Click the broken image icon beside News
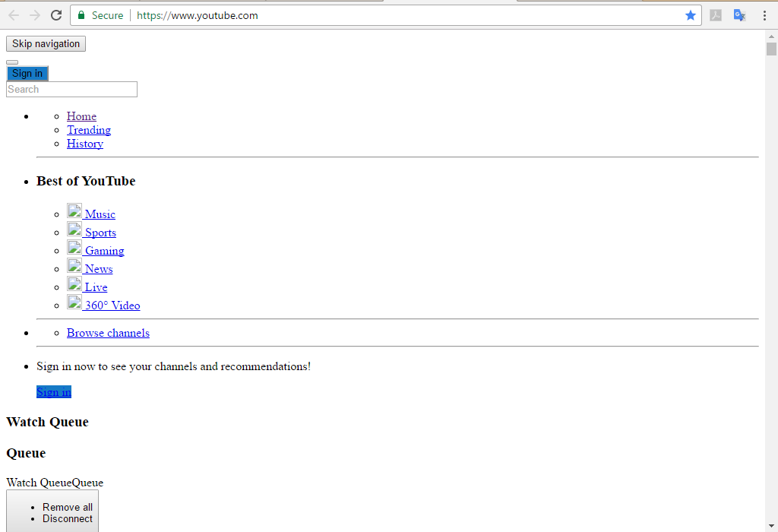778x532 pixels. point(74,265)
